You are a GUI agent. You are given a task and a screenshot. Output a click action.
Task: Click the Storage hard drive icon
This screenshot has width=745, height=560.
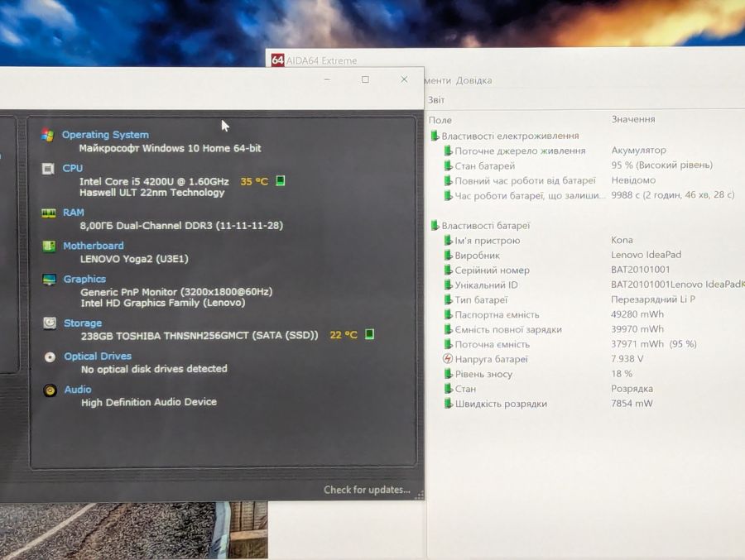[x=50, y=323]
